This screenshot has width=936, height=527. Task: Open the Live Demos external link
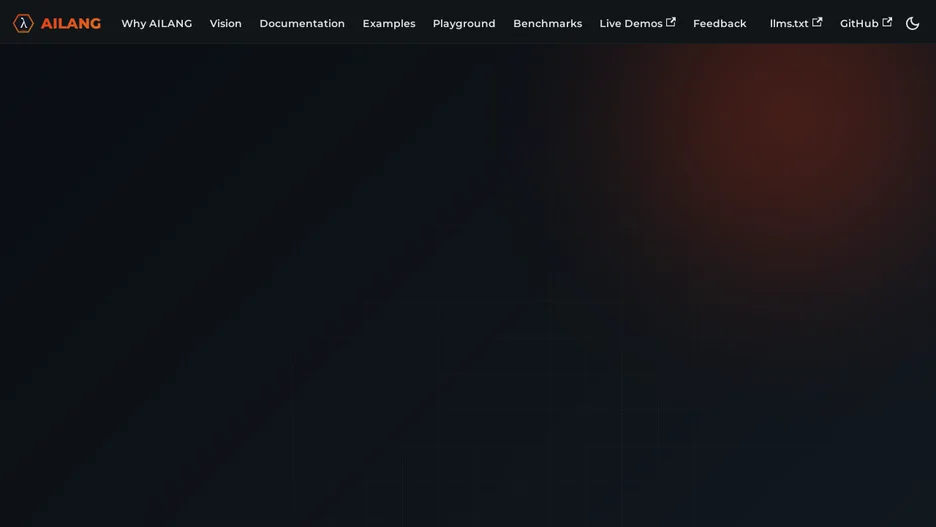(637, 23)
